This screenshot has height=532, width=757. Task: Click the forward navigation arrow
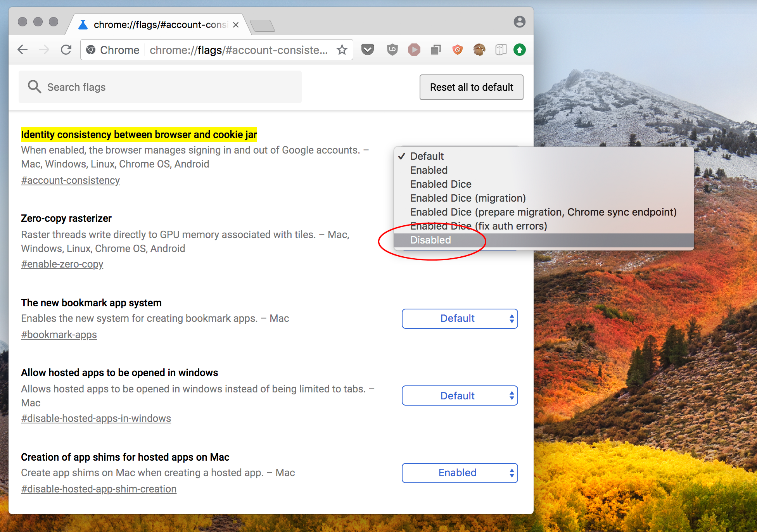44,50
